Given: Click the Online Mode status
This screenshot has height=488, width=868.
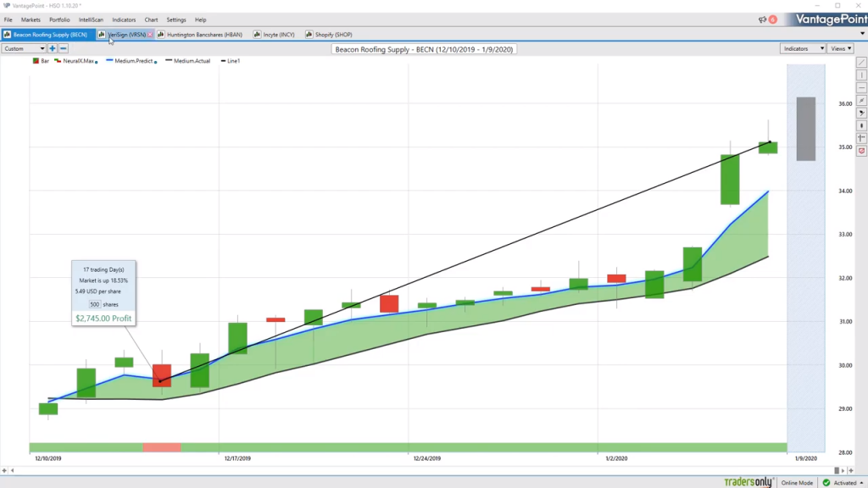Looking at the screenshot, I should [797, 483].
